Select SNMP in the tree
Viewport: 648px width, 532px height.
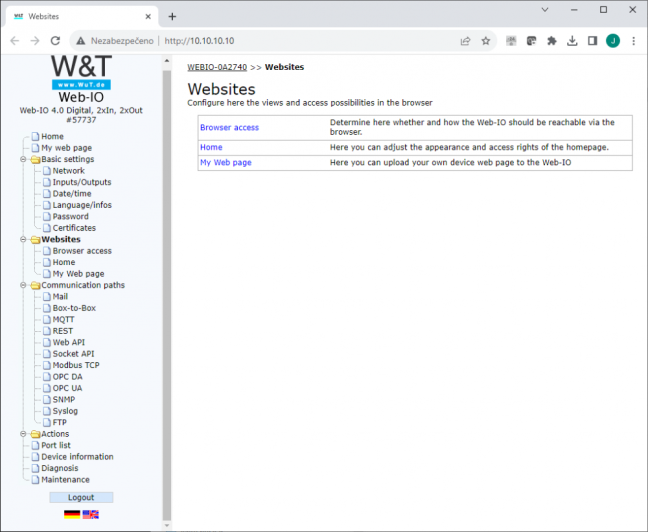tap(64, 400)
